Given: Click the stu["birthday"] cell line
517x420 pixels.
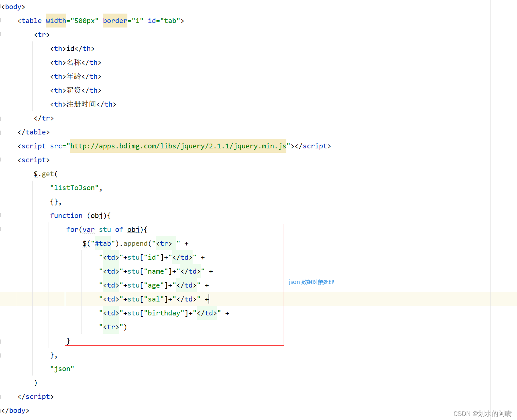Looking at the screenshot, I should tap(164, 313).
